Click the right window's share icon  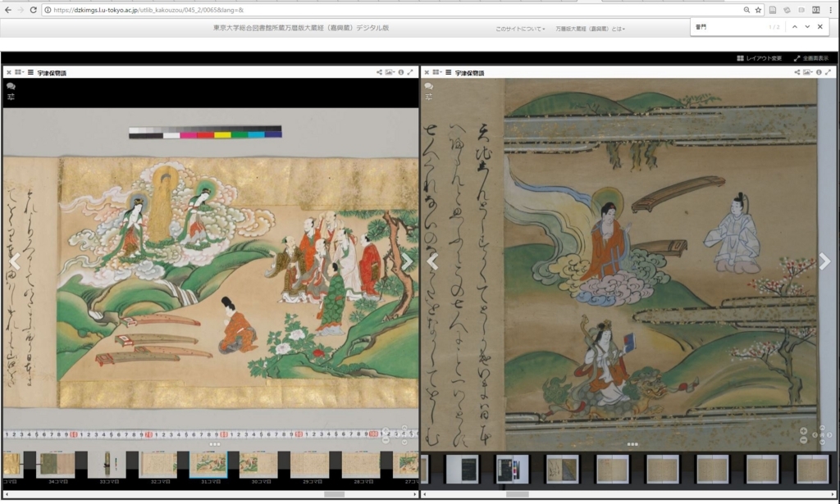[x=797, y=72]
